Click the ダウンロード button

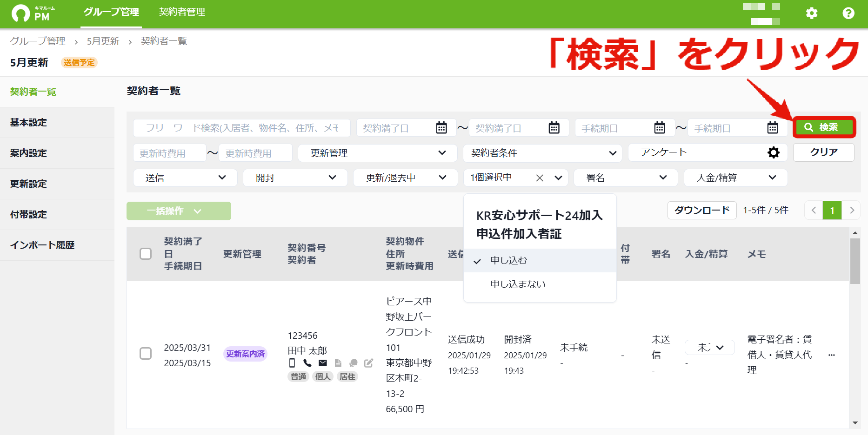702,211
